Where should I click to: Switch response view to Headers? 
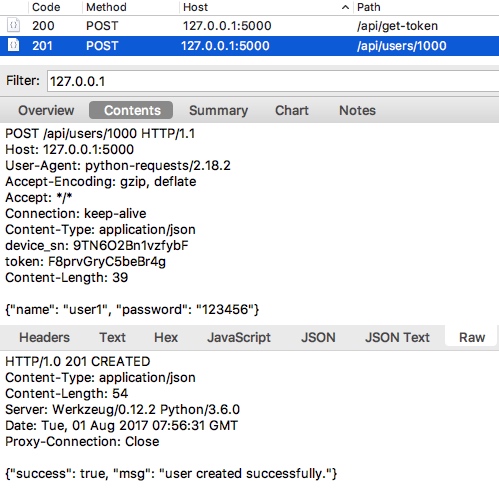coord(44,337)
